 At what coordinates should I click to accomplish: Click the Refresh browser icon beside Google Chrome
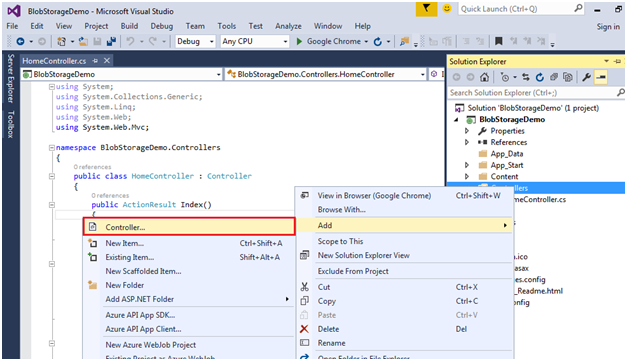pos(377,41)
